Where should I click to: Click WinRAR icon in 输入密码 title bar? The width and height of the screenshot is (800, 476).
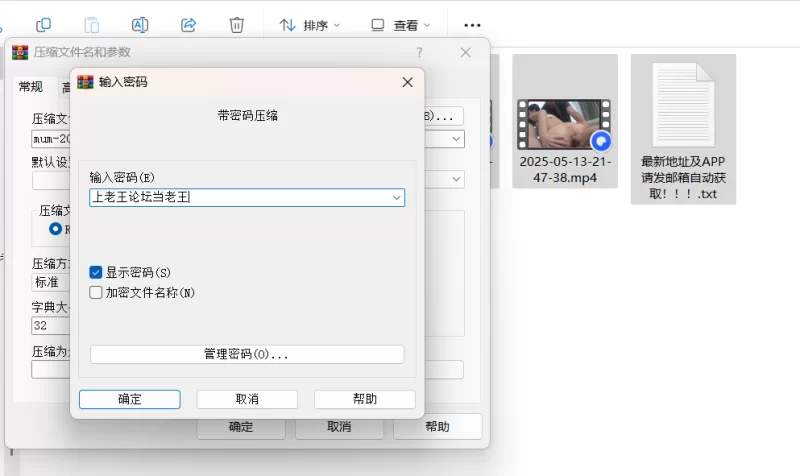85,82
